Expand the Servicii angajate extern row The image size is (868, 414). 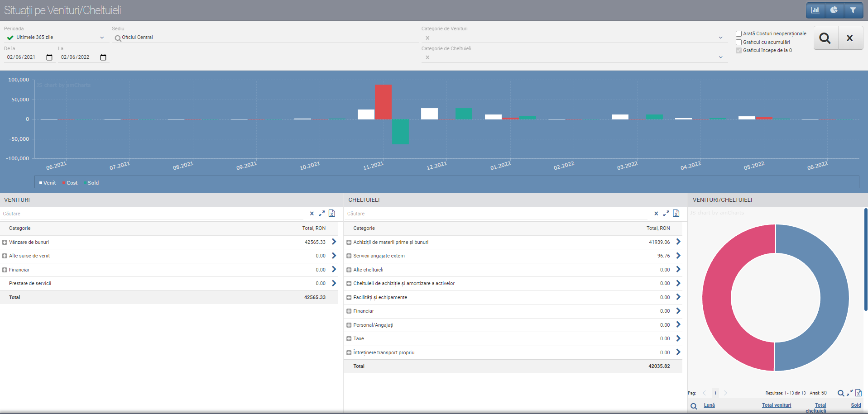349,256
